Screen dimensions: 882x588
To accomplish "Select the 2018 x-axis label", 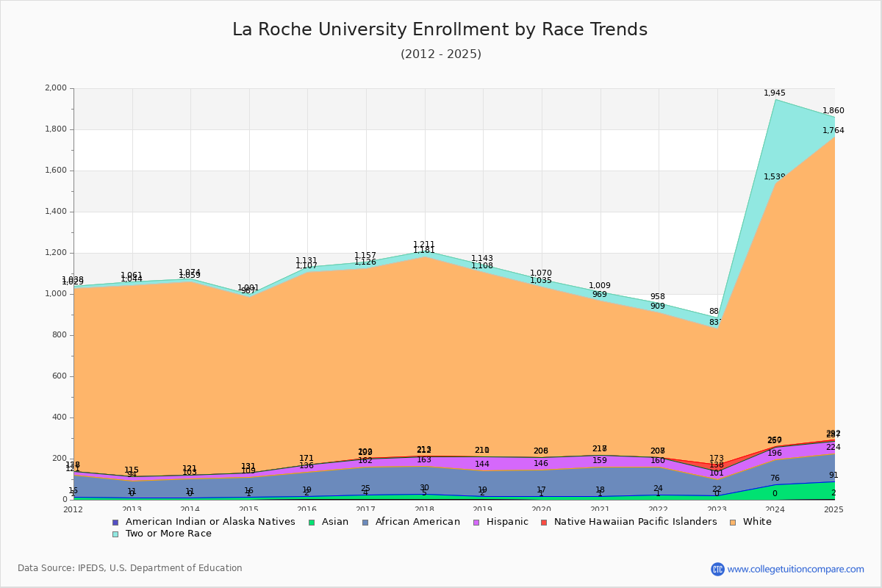I will pyautogui.click(x=425, y=509).
